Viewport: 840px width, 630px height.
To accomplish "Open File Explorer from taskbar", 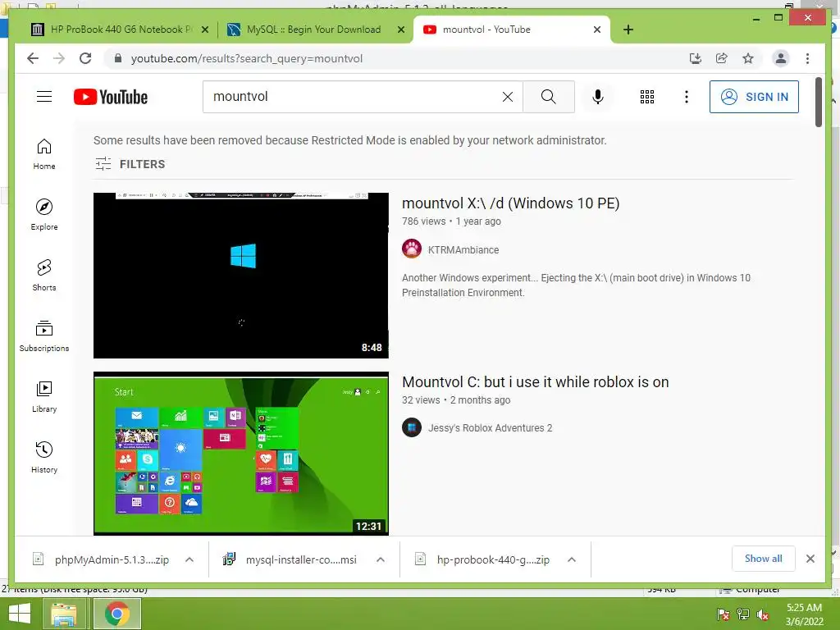I will [64, 614].
